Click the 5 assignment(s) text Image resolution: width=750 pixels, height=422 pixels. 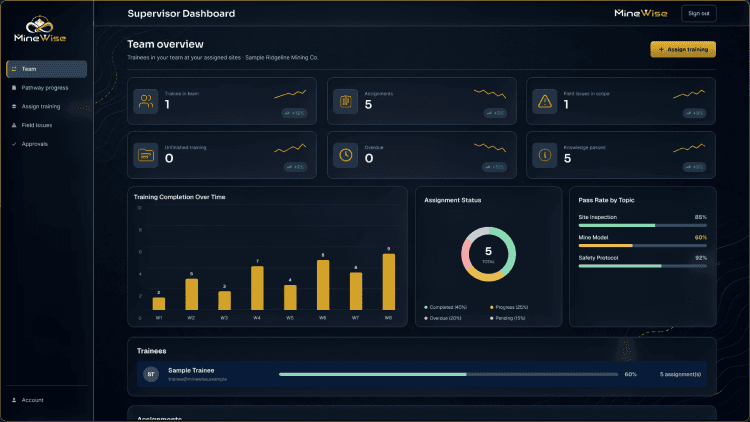click(x=680, y=374)
